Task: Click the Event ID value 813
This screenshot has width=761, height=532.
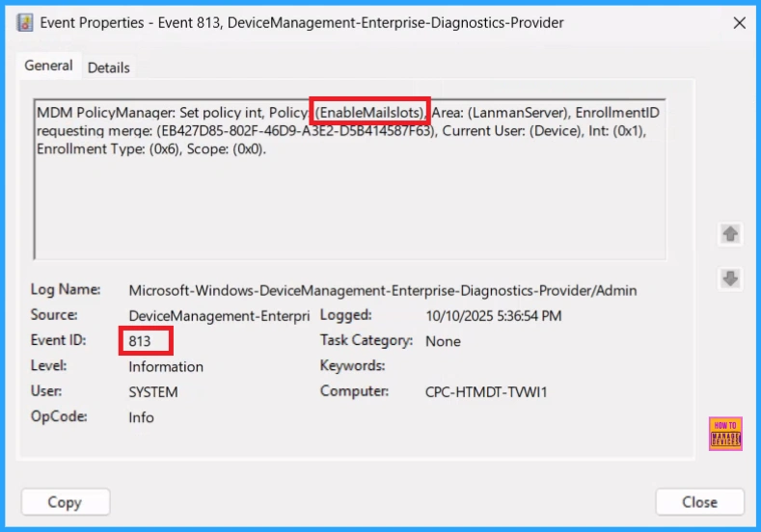Action: click(141, 341)
